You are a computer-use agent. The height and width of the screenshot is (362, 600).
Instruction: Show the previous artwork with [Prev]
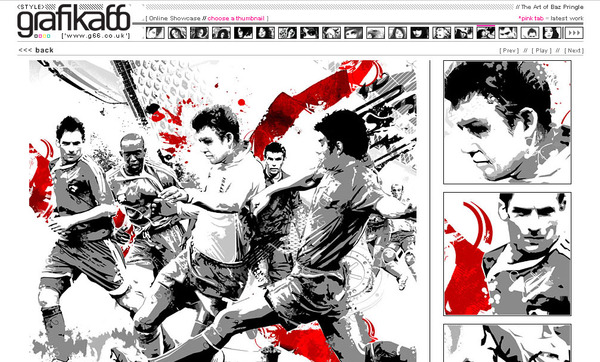509,51
